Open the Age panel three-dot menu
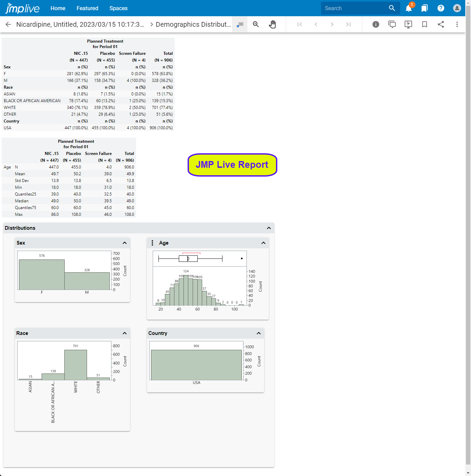This screenshot has height=476, width=471. pos(152,243)
